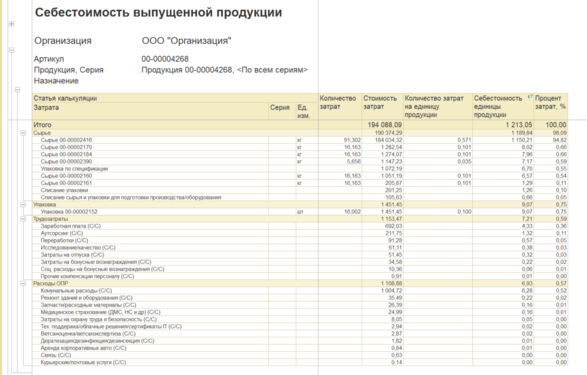Click the sort indicator on Себестоимость единицы продукции

(530, 97)
